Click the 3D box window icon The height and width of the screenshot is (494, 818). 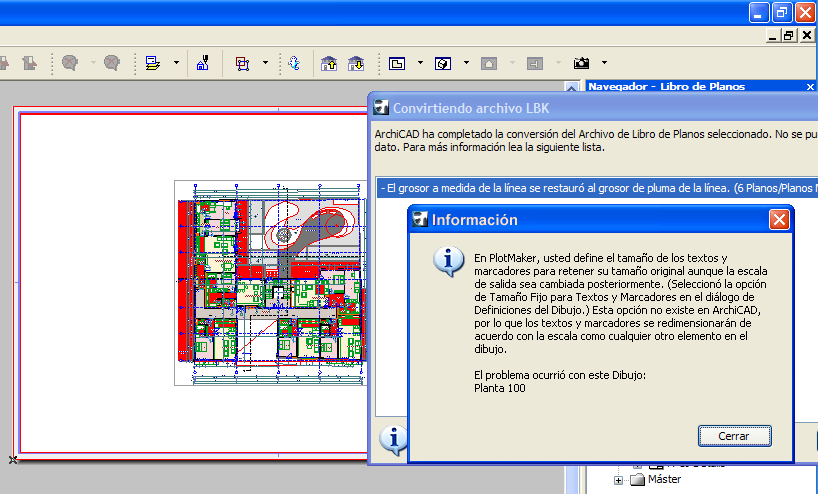443,64
